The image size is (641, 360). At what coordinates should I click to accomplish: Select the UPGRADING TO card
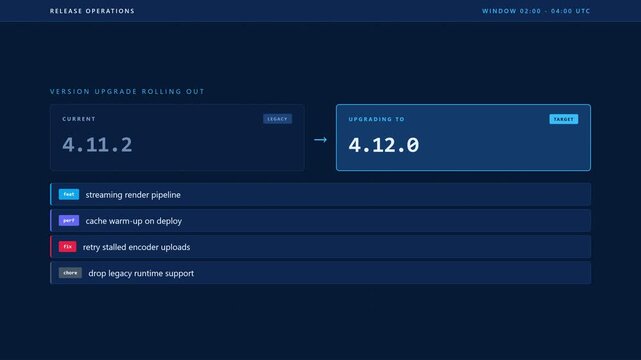[x=463, y=137]
